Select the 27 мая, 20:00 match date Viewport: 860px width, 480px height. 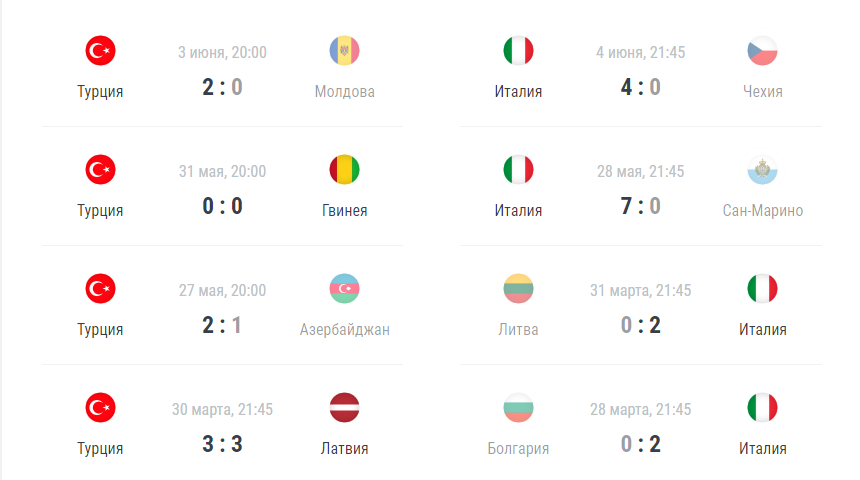[222, 290]
